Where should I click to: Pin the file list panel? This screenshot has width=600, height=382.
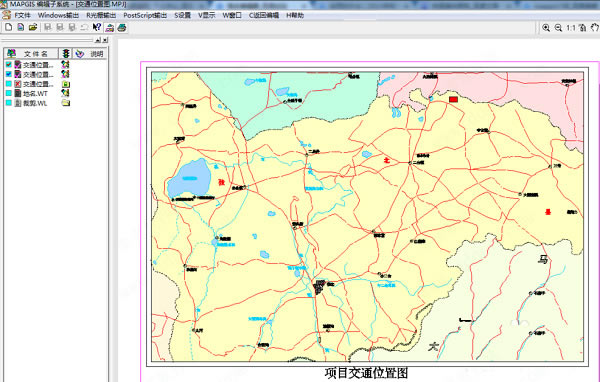click(x=98, y=40)
